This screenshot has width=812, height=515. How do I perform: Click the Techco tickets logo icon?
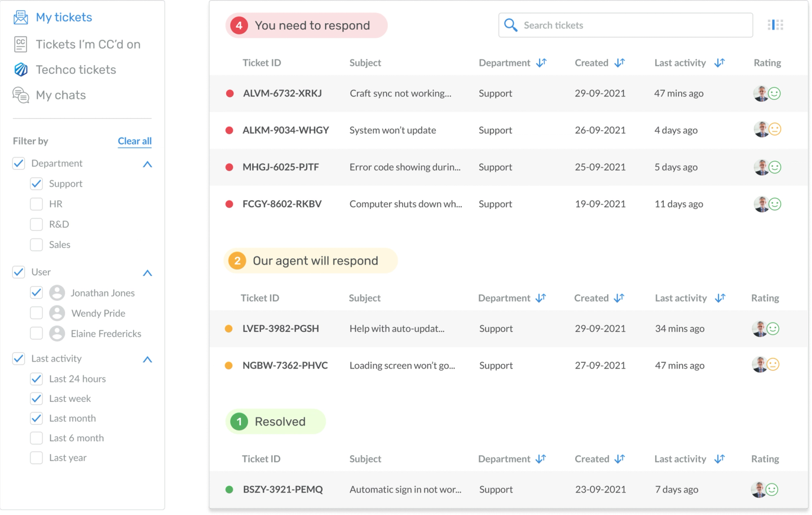[21, 70]
